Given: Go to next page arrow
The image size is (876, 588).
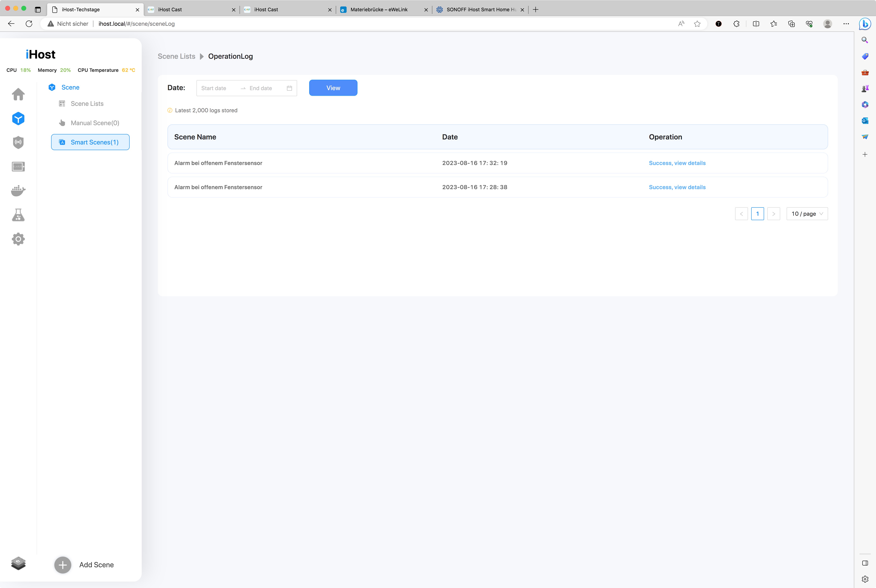Looking at the screenshot, I should pyautogui.click(x=773, y=214).
